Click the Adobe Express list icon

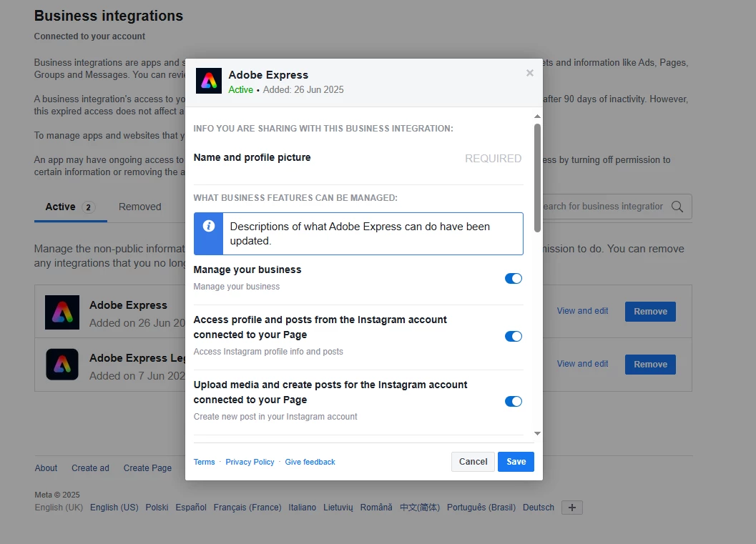62,312
